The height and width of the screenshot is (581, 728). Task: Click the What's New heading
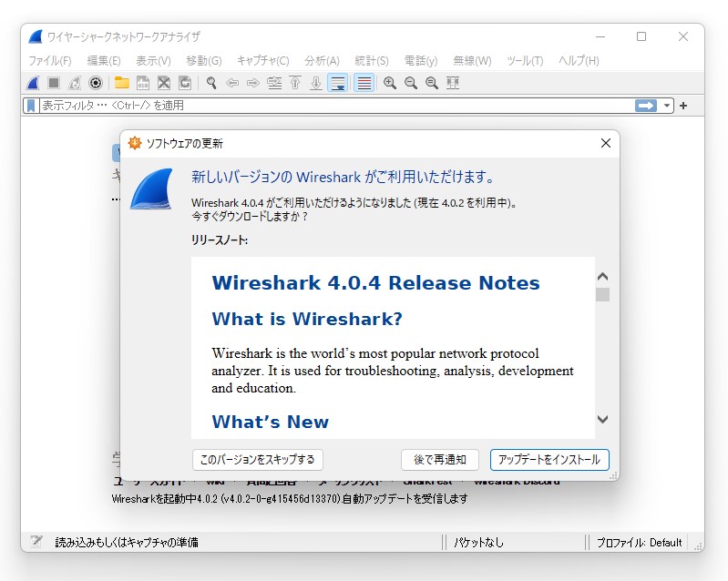(x=271, y=422)
